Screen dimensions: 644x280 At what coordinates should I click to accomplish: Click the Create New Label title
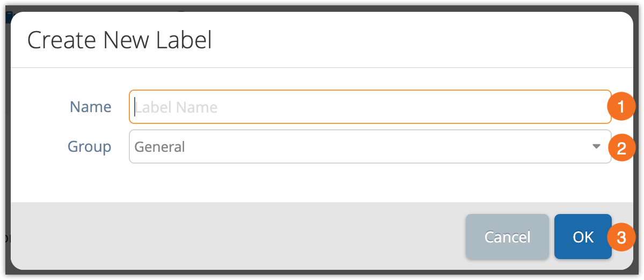[x=120, y=40]
